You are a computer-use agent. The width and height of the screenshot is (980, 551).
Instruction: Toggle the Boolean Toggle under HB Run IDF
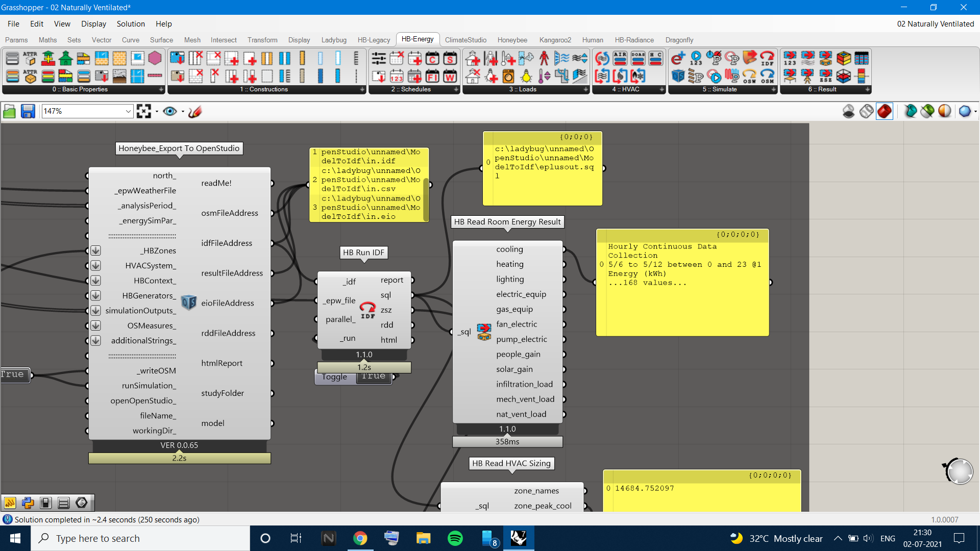point(373,377)
